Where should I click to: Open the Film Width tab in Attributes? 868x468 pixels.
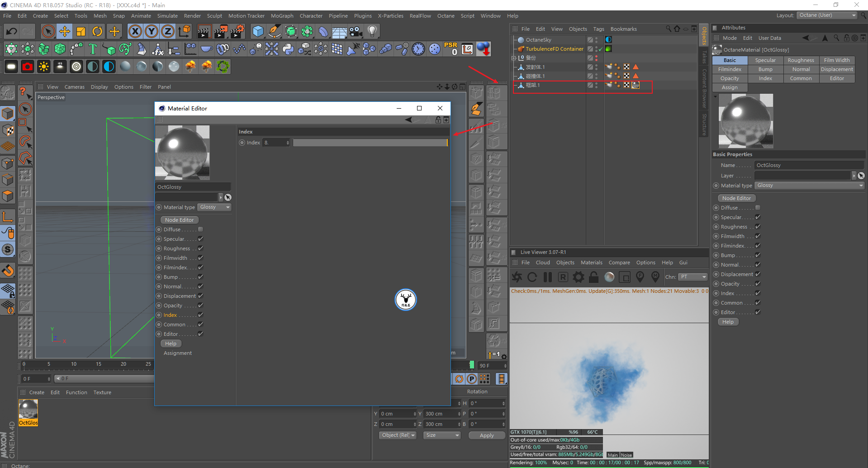click(837, 60)
